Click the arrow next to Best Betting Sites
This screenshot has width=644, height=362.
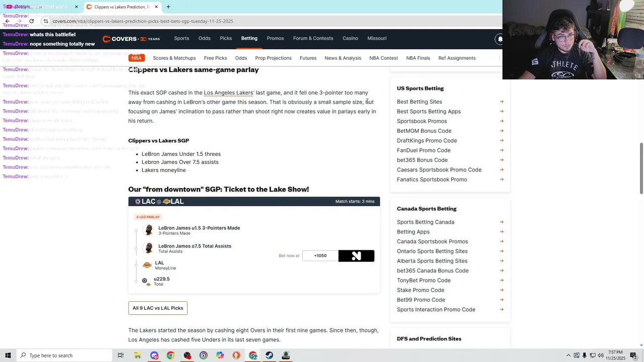tap(502, 102)
